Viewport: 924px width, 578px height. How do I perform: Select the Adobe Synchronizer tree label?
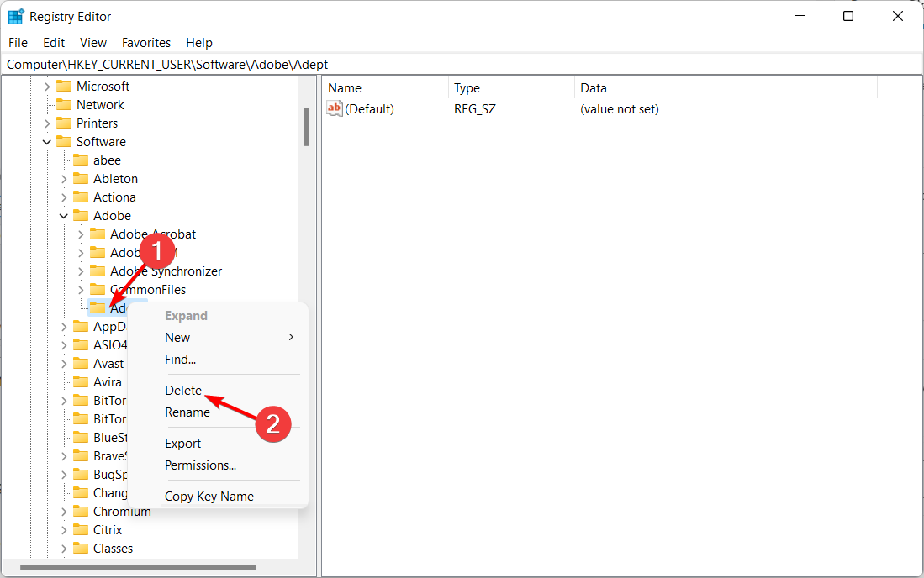pyautogui.click(x=166, y=271)
